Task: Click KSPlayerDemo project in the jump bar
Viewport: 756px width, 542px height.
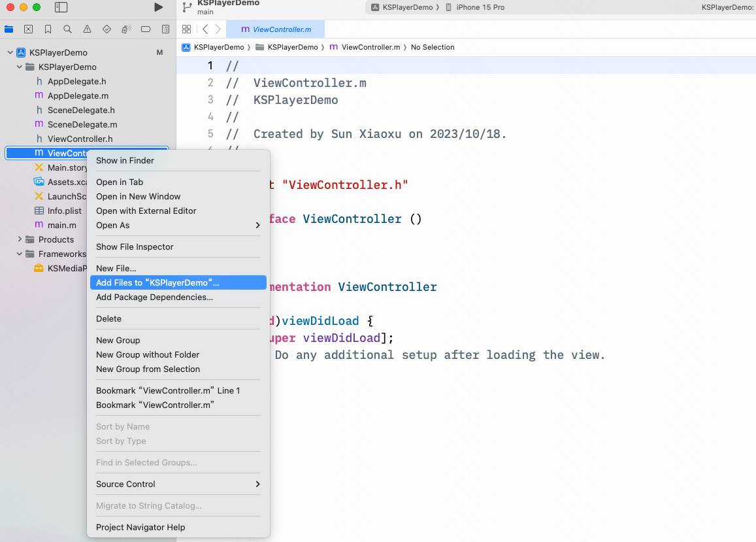Action: [213, 47]
